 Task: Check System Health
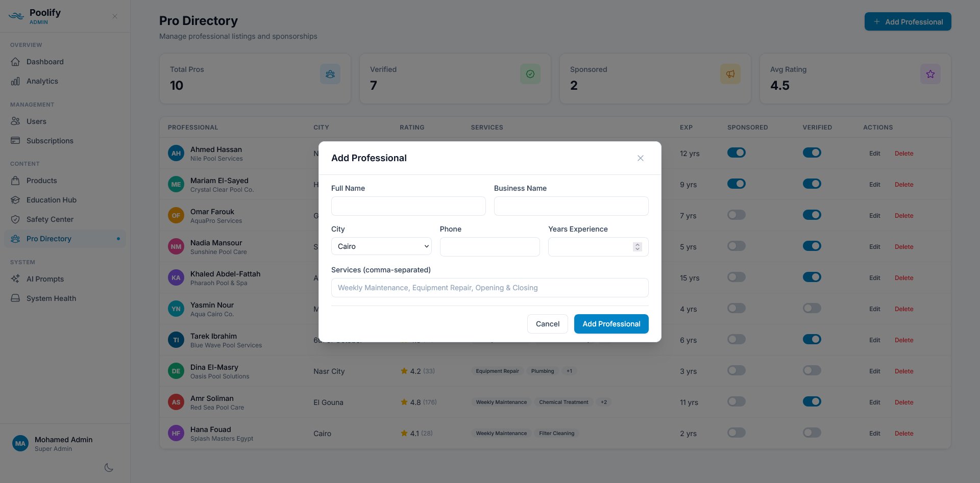pyautogui.click(x=51, y=298)
